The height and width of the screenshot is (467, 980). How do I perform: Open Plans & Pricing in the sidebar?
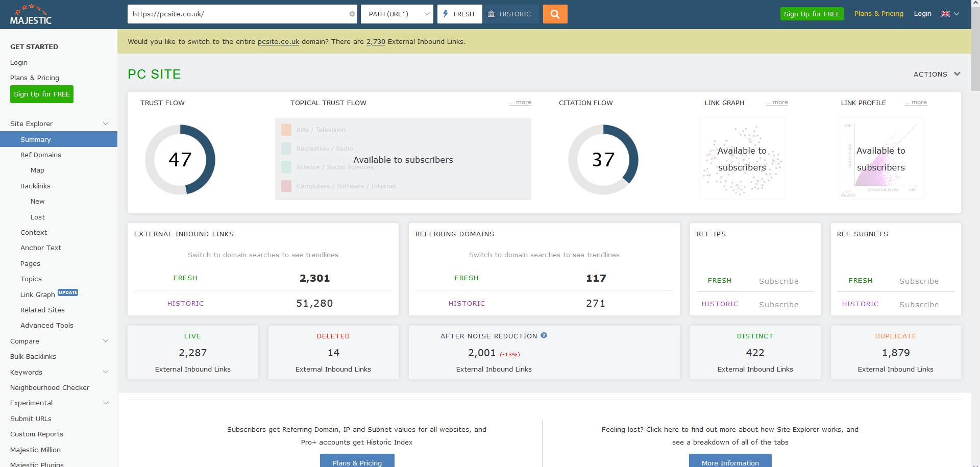(x=35, y=78)
